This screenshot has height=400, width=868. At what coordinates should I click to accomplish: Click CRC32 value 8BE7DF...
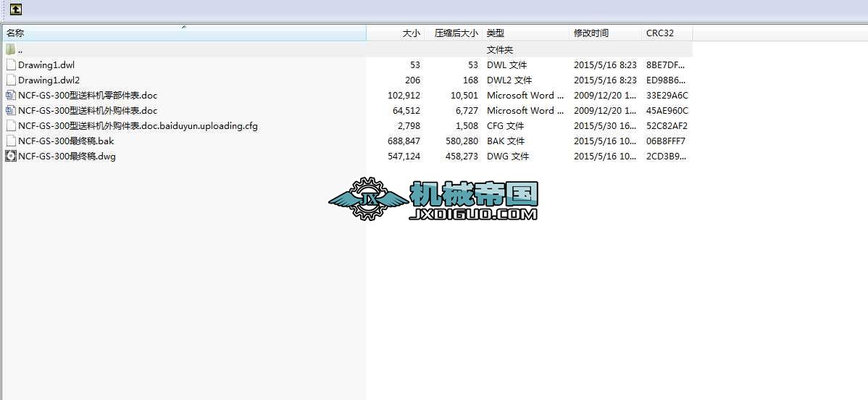point(667,64)
